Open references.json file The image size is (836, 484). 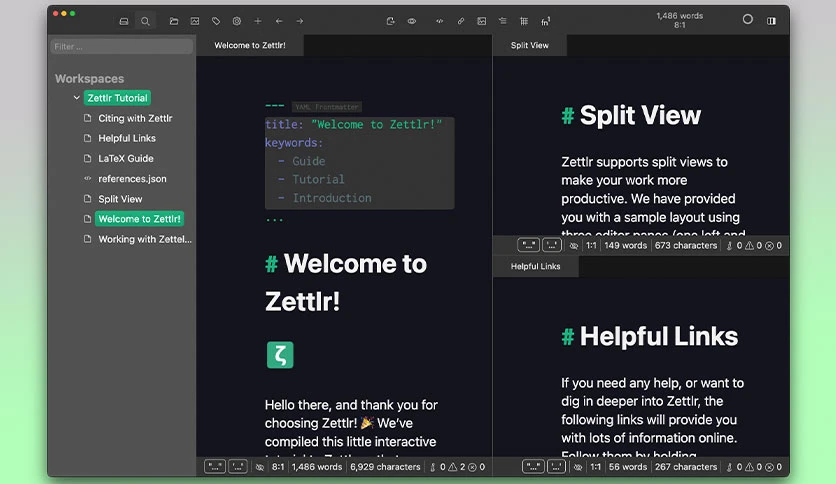tap(132, 179)
